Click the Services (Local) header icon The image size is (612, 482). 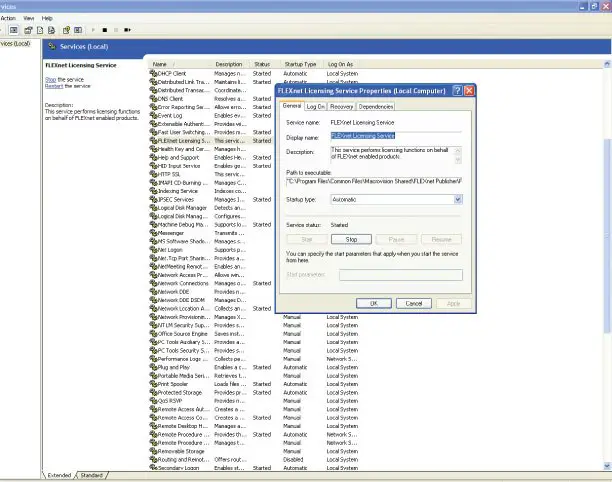pyautogui.click(x=52, y=46)
